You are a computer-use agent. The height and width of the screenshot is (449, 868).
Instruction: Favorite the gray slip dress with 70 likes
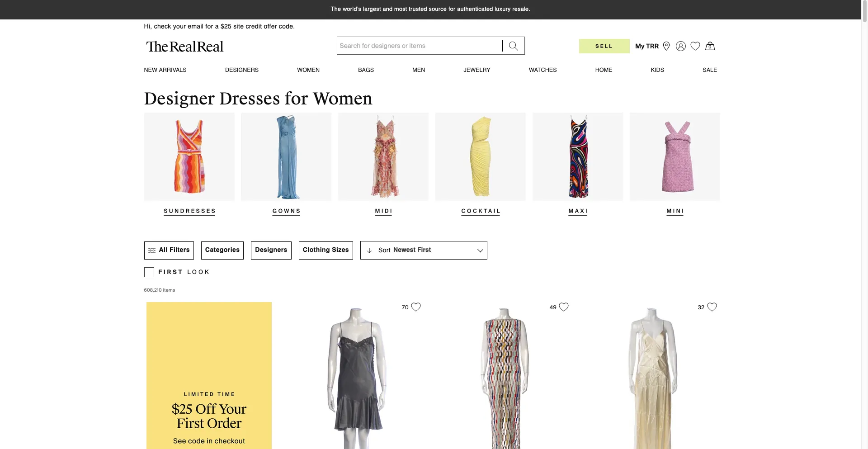click(x=416, y=307)
